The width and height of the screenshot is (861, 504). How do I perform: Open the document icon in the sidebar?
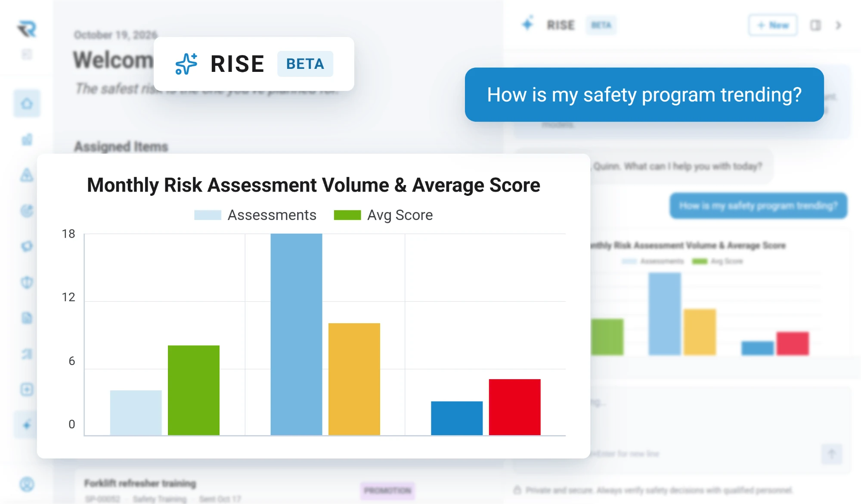click(27, 318)
